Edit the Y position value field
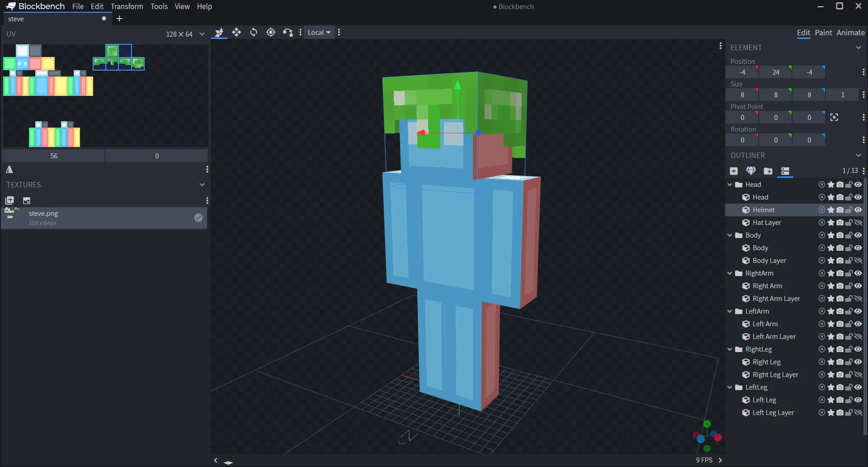 point(776,72)
